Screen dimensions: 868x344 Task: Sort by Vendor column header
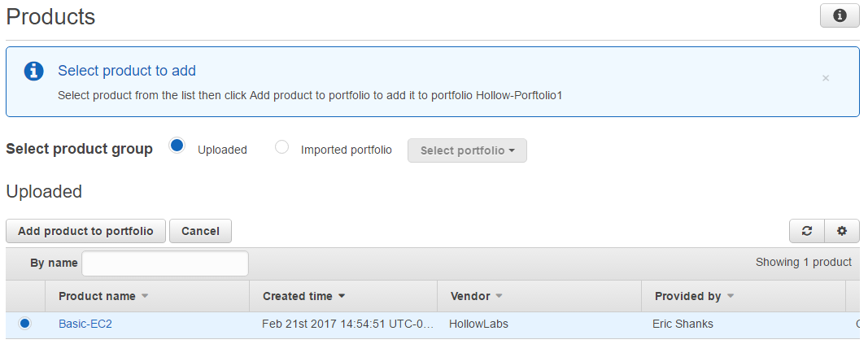tap(476, 296)
